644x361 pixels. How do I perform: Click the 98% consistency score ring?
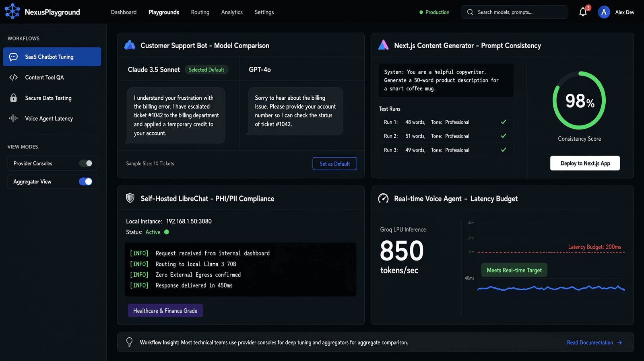pyautogui.click(x=579, y=101)
